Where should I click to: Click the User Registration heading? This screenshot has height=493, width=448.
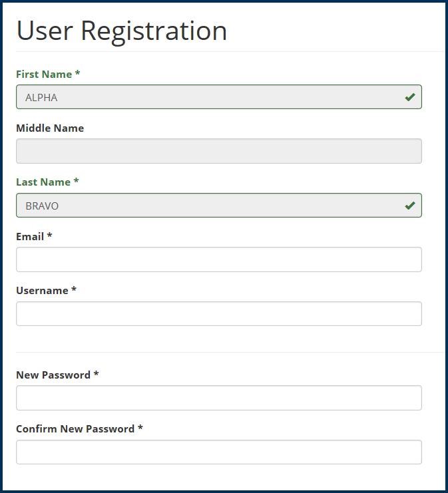[122, 31]
